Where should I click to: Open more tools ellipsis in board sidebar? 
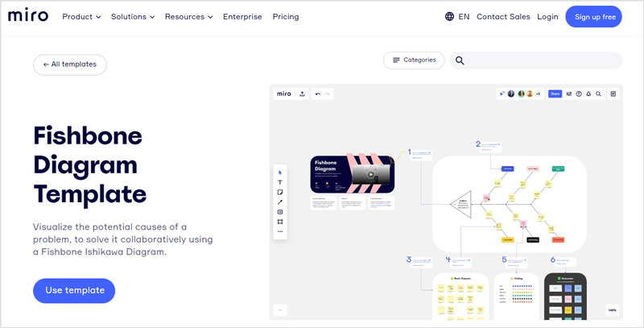point(280,232)
